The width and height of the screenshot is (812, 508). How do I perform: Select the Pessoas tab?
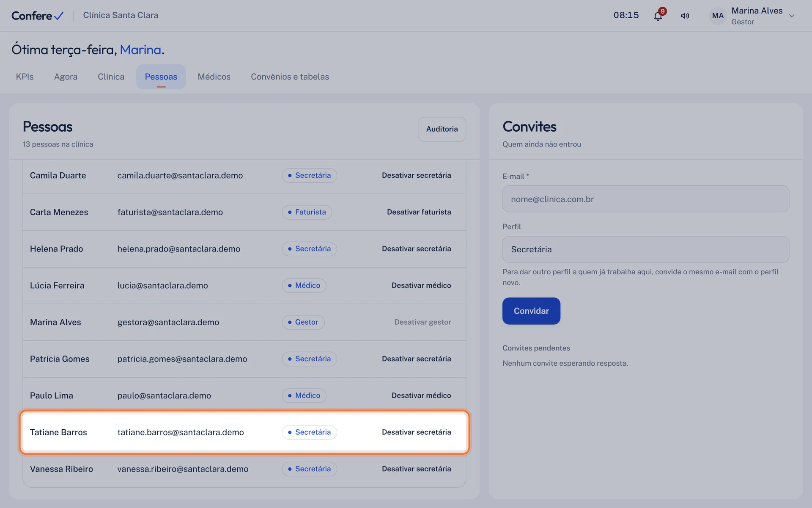[161, 77]
